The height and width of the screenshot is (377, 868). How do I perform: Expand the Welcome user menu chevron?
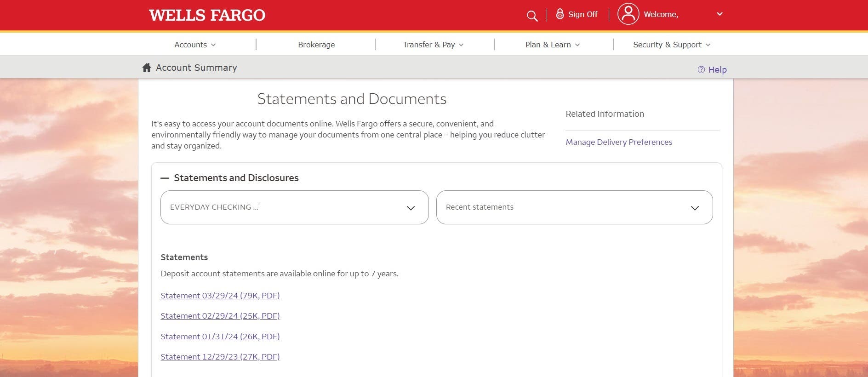coord(720,14)
